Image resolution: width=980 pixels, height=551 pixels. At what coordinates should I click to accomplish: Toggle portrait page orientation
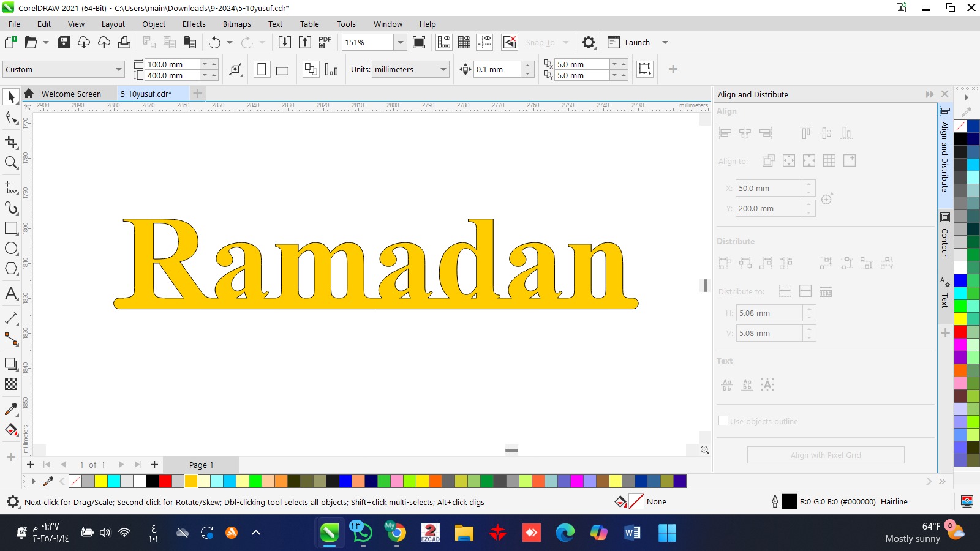tap(262, 69)
